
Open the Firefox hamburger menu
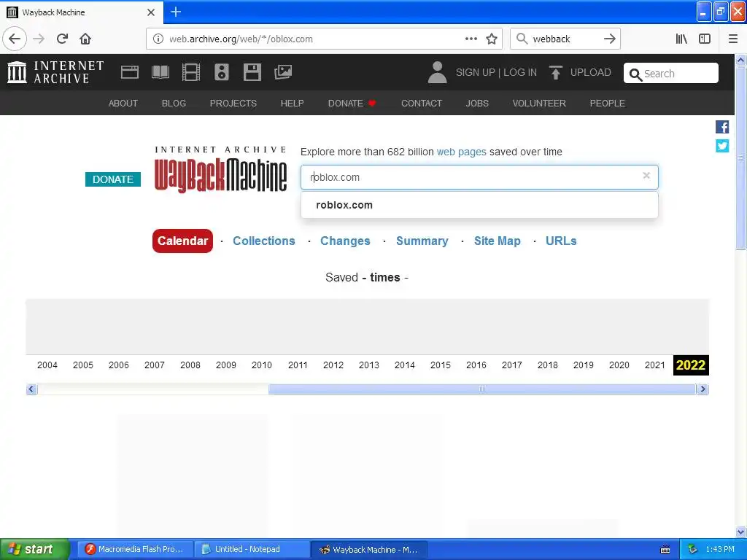733,39
